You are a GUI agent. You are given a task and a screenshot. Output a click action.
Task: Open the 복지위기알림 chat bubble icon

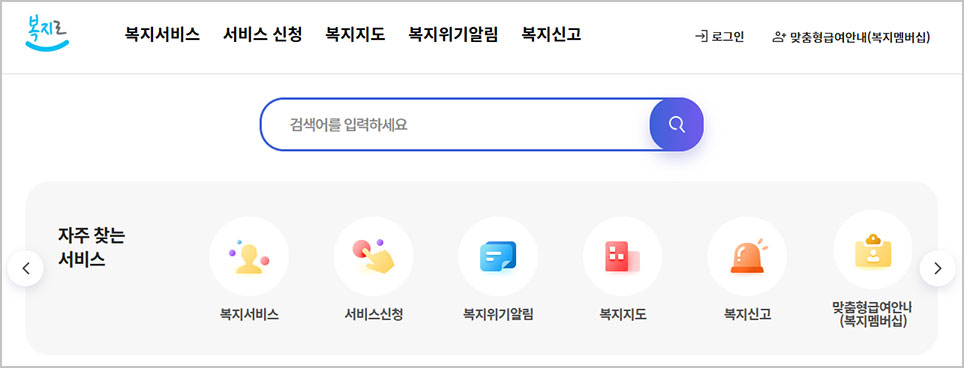(498, 257)
